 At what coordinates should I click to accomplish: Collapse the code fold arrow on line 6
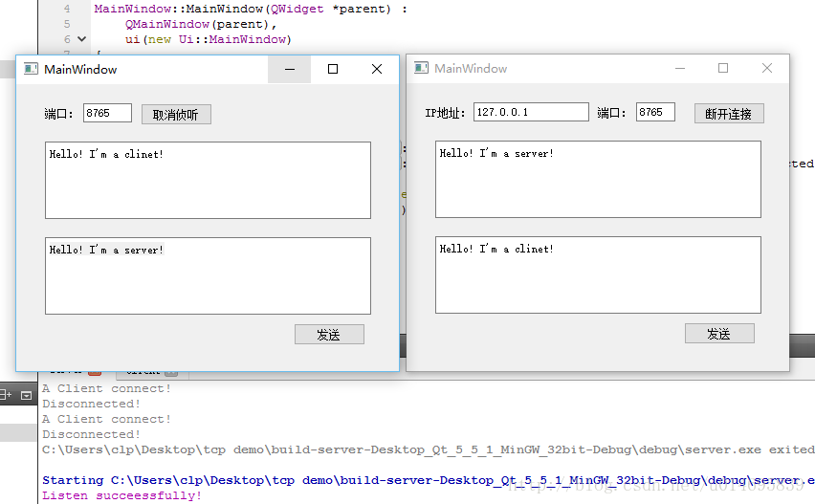(x=81, y=40)
